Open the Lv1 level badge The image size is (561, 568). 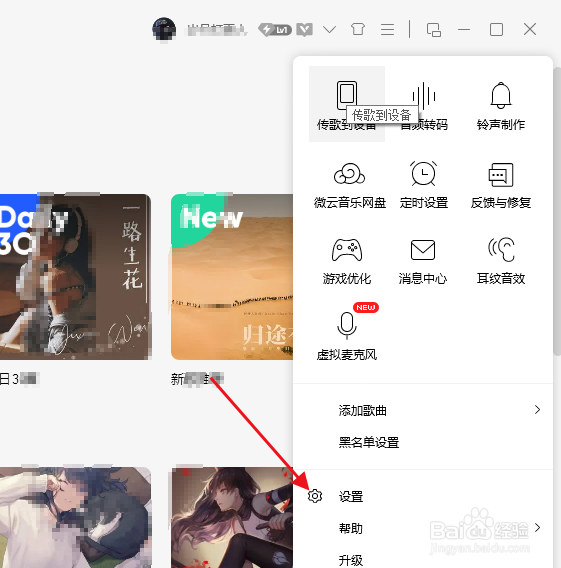(275, 30)
